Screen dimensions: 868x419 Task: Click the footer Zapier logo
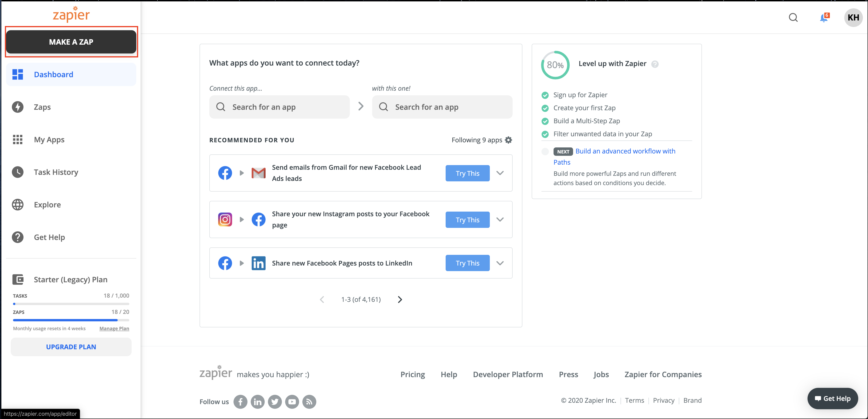point(216,372)
